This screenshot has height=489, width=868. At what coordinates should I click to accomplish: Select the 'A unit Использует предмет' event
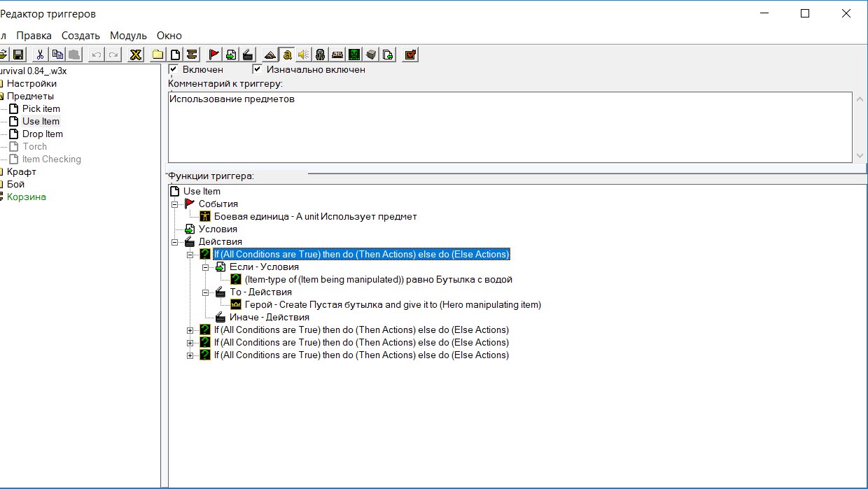click(x=316, y=217)
